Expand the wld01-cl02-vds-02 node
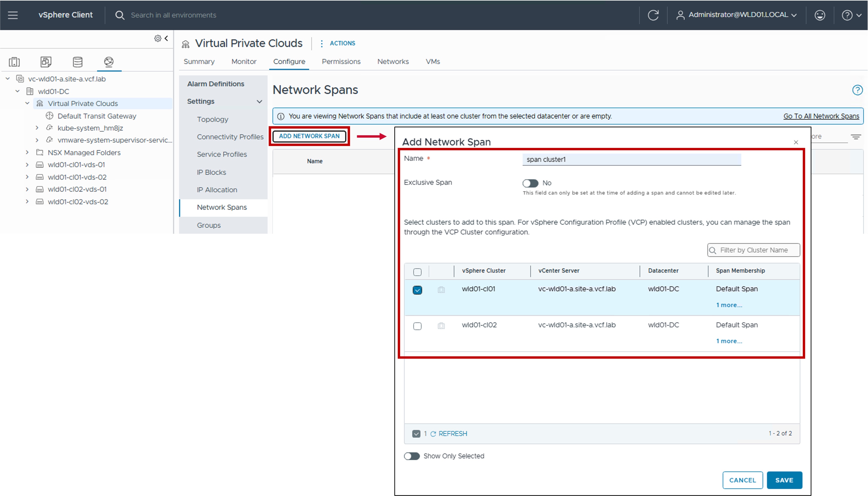This screenshot has width=868, height=496. coord(27,202)
